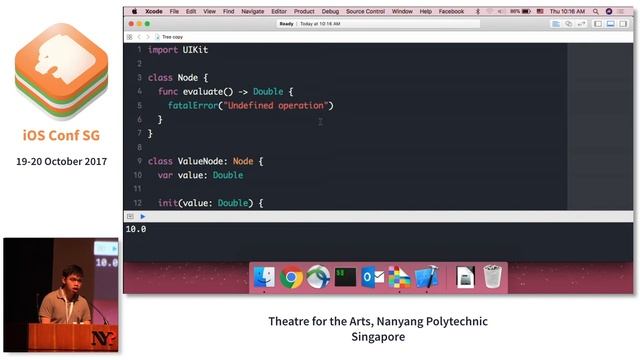Open the Find menu
This screenshot has width=640, height=360.
pos(229,11)
